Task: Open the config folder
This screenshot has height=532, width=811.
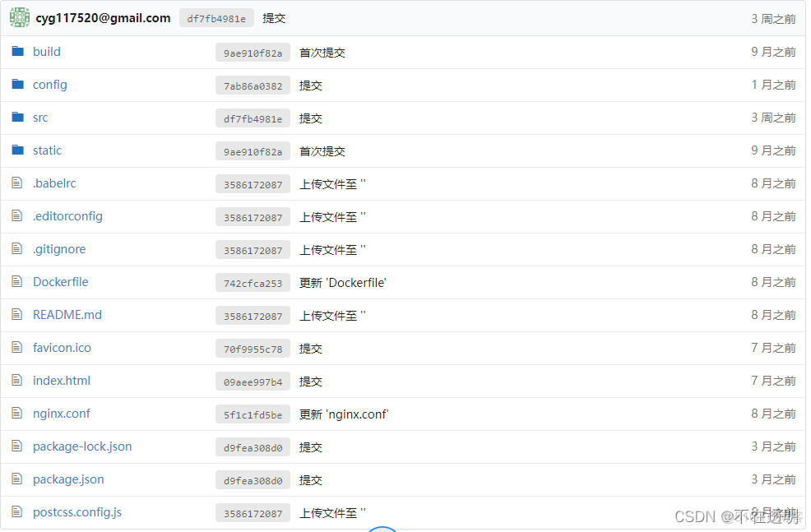Action: (49, 85)
